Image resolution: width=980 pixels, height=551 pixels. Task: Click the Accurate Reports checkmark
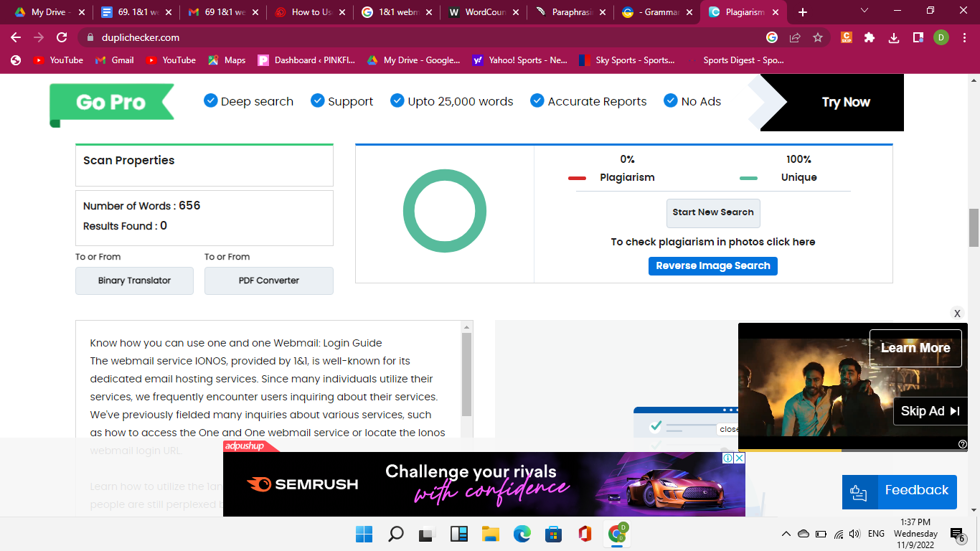click(x=537, y=100)
